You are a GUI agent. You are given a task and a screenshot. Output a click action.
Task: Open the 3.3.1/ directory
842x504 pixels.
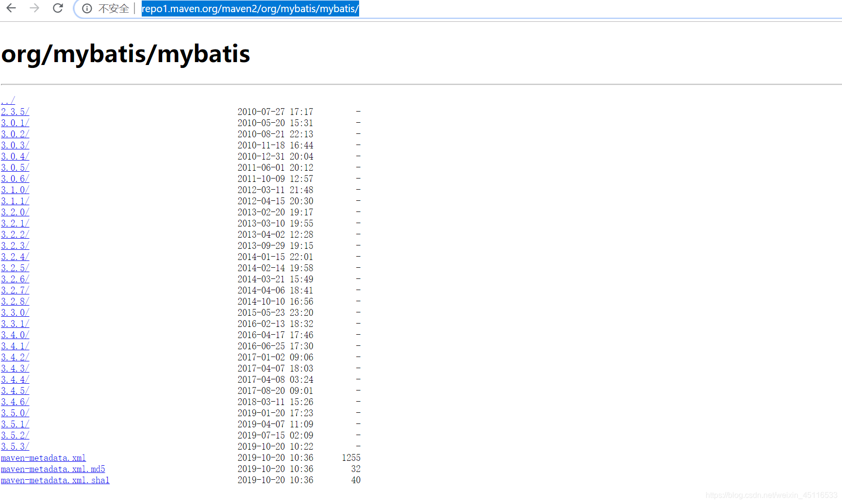15,324
